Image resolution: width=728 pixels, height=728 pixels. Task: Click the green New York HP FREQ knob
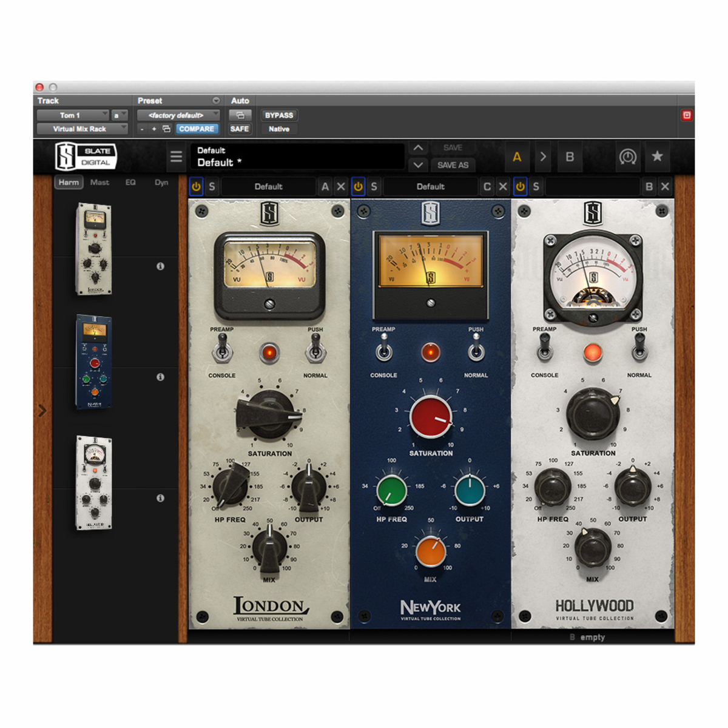[x=391, y=490]
